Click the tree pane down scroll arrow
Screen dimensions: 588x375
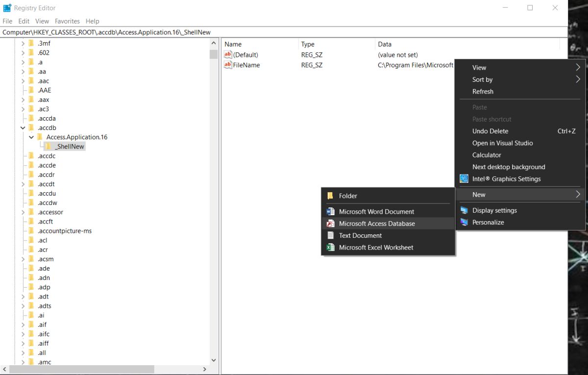[x=214, y=360]
